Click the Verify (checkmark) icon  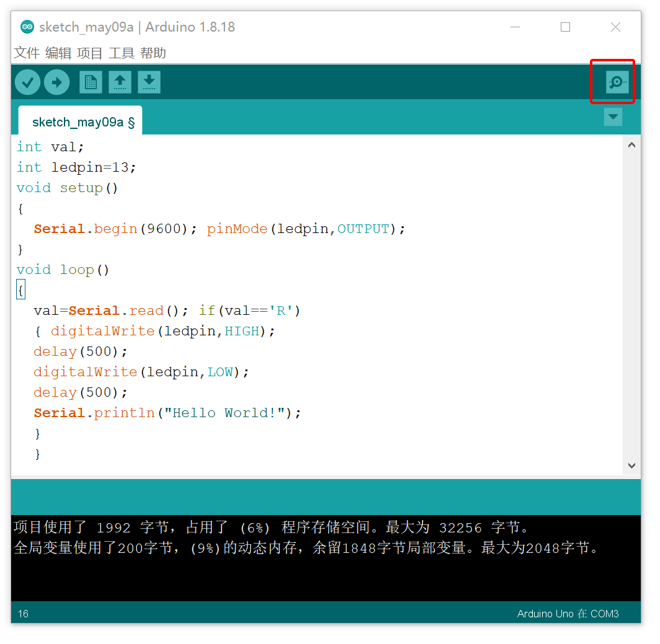coord(27,81)
